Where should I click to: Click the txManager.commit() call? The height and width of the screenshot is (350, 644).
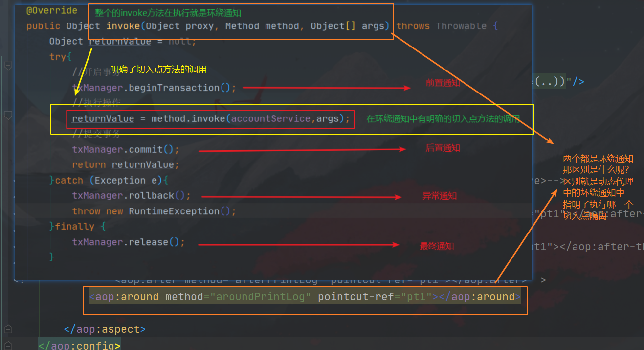click(125, 149)
